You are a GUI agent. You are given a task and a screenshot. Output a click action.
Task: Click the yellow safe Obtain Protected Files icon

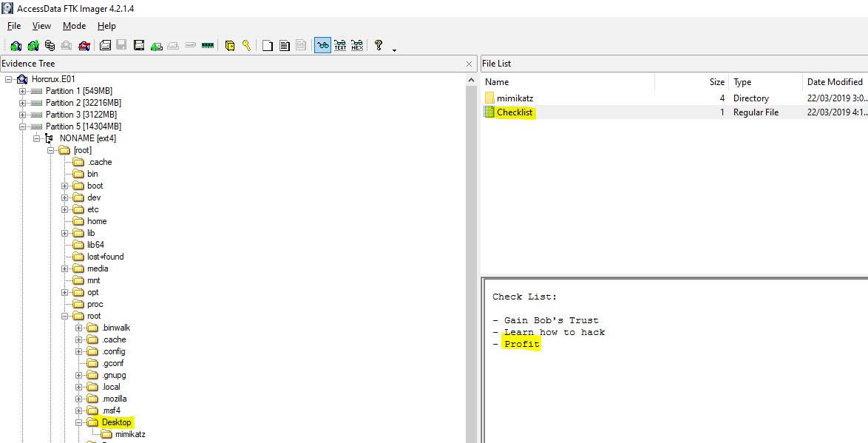coord(230,45)
